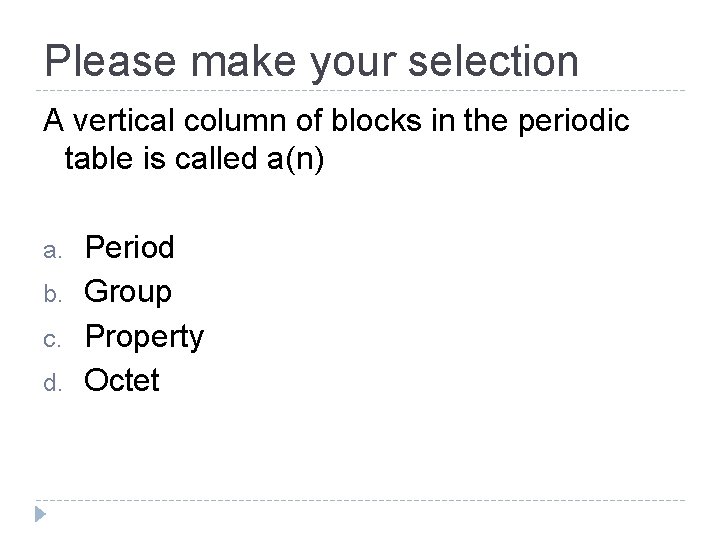Viewport: 720px width, 540px height.
Task: Select answer option Octet
Action: click(x=122, y=380)
